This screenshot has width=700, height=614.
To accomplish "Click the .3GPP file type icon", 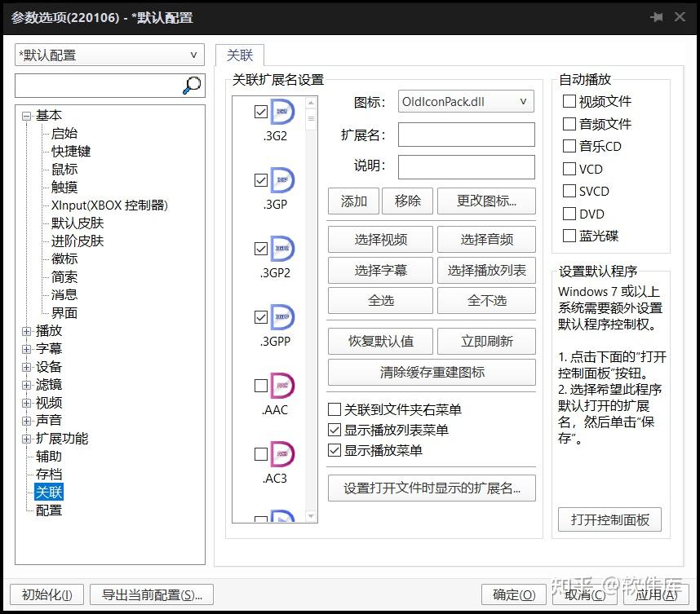I will tap(282, 317).
